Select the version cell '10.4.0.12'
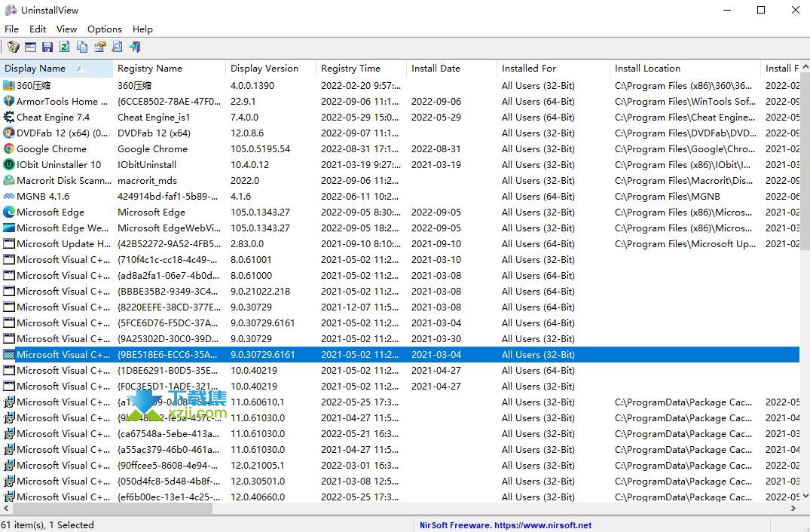 [x=249, y=165]
